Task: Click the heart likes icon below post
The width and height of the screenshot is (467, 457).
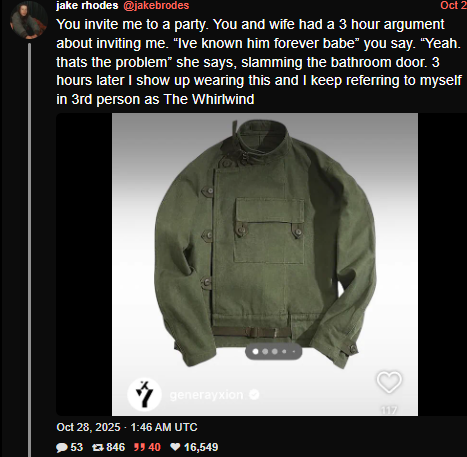Action: pyautogui.click(x=175, y=447)
